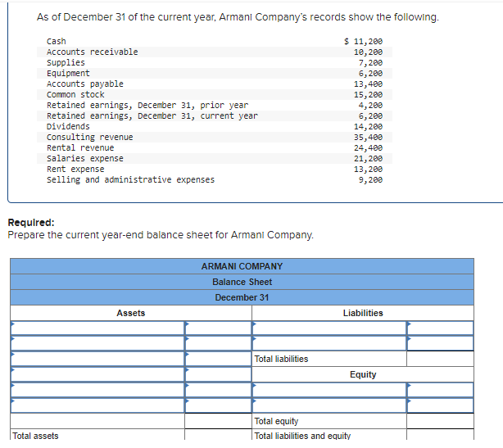Screen dimensions: 503x448
Task: Open the fourth asset account name dropdown
Action: [x=97, y=374]
